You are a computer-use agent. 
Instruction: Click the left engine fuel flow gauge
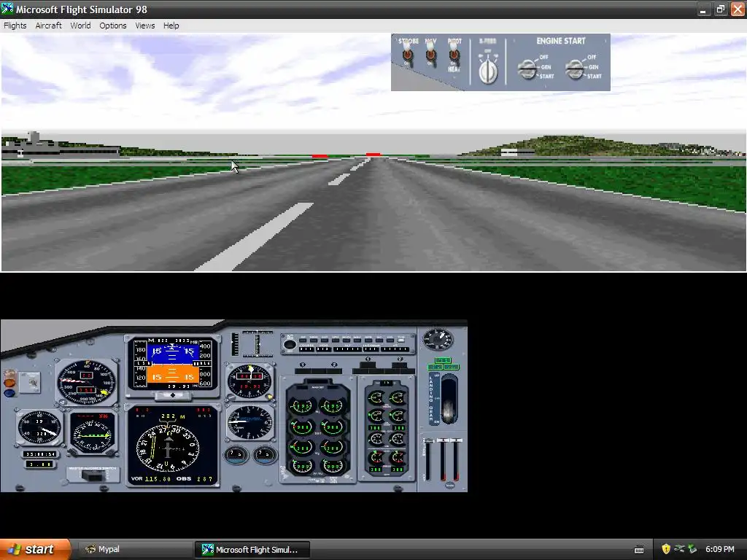(301, 466)
